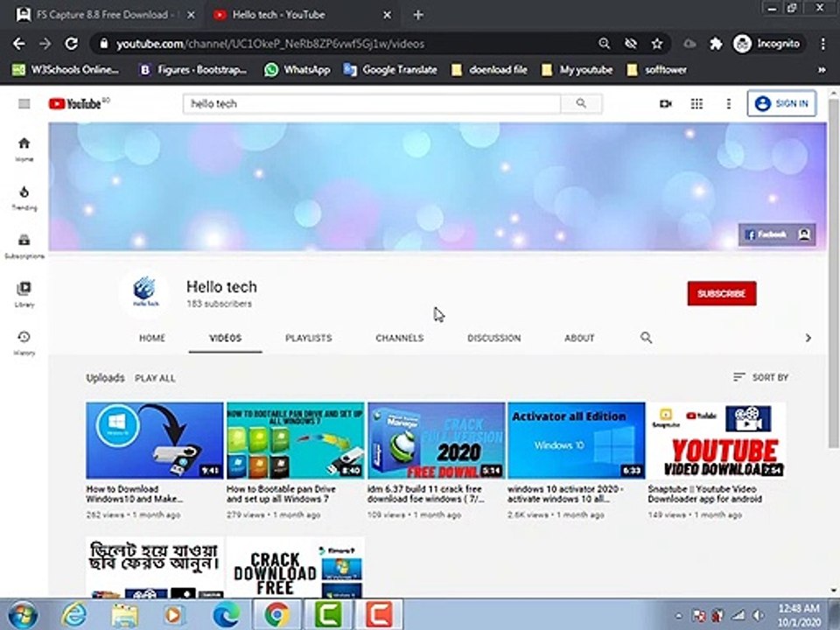Click the Incognito profile badge
The height and width of the screenshot is (630, 840).
click(x=766, y=44)
